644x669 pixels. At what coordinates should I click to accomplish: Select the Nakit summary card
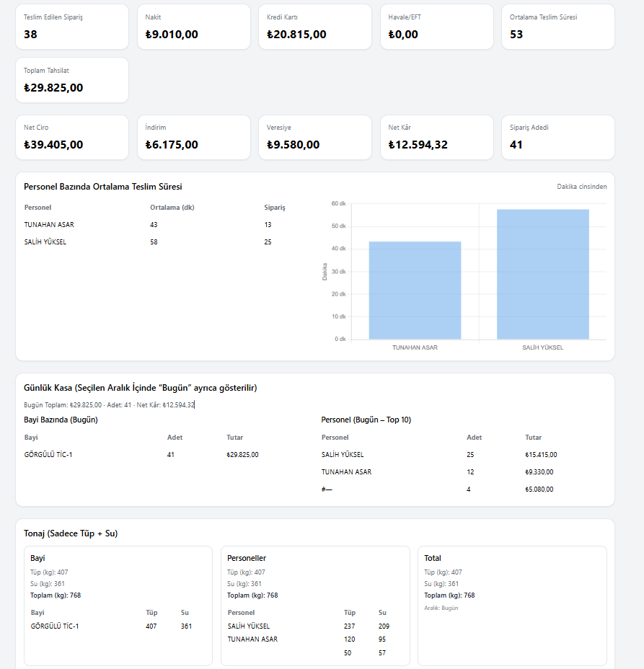193,27
